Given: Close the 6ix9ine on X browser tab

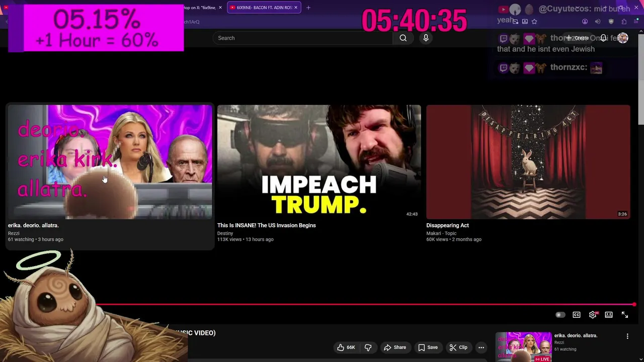Looking at the screenshot, I should pos(220,8).
